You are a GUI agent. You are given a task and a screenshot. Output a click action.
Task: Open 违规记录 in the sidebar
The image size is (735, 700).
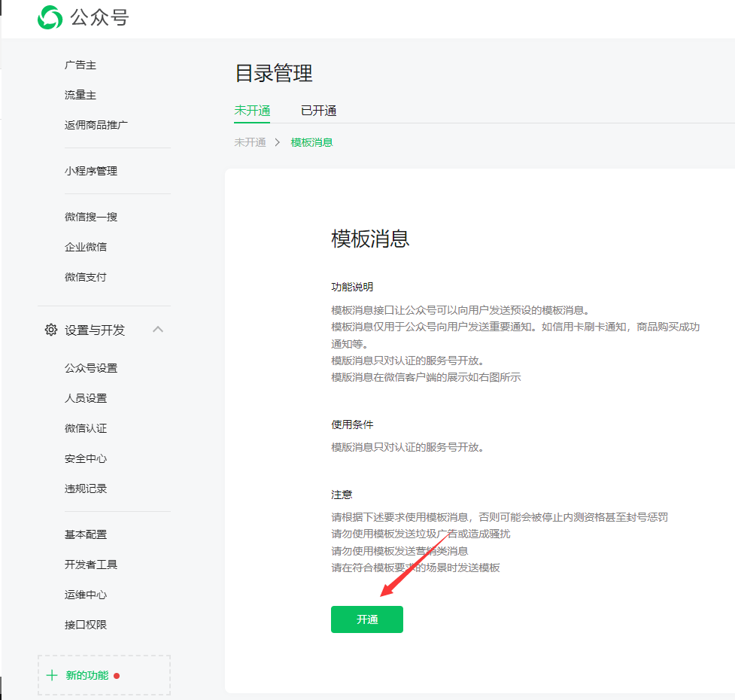tap(85, 488)
